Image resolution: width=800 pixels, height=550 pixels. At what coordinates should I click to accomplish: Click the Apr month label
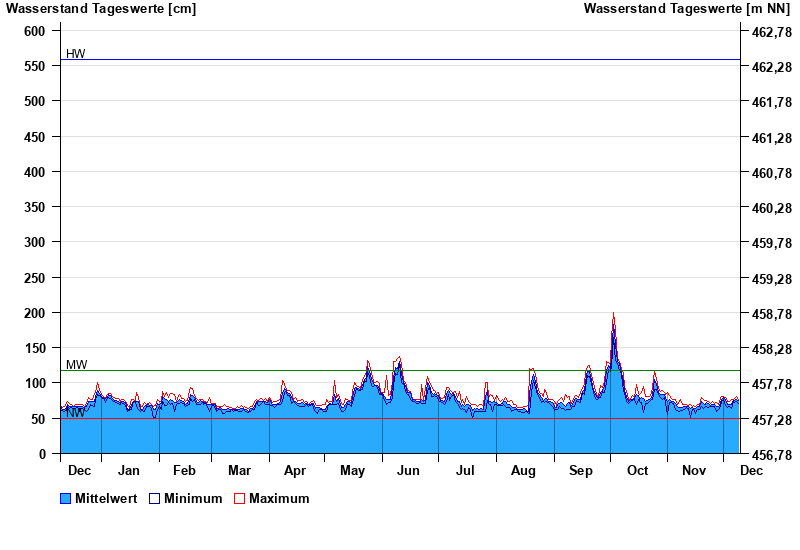[295, 470]
